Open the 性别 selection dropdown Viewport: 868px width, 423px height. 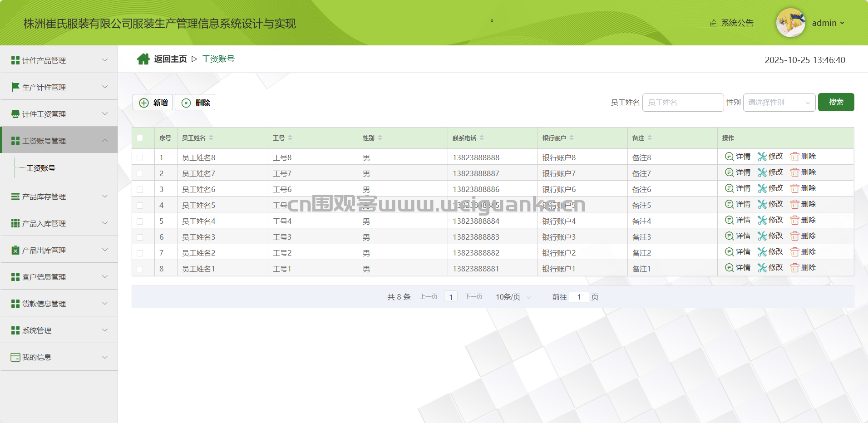click(779, 103)
